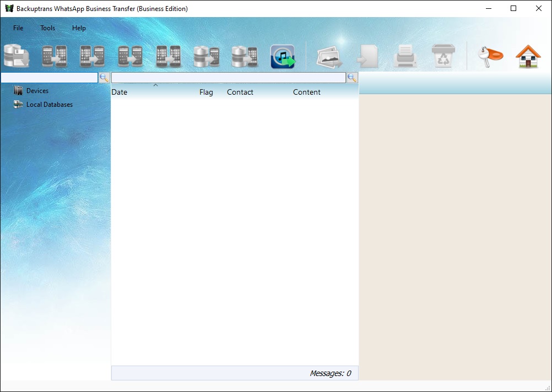Click the printer icon in toolbar
The width and height of the screenshot is (552, 392).
(405, 56)
